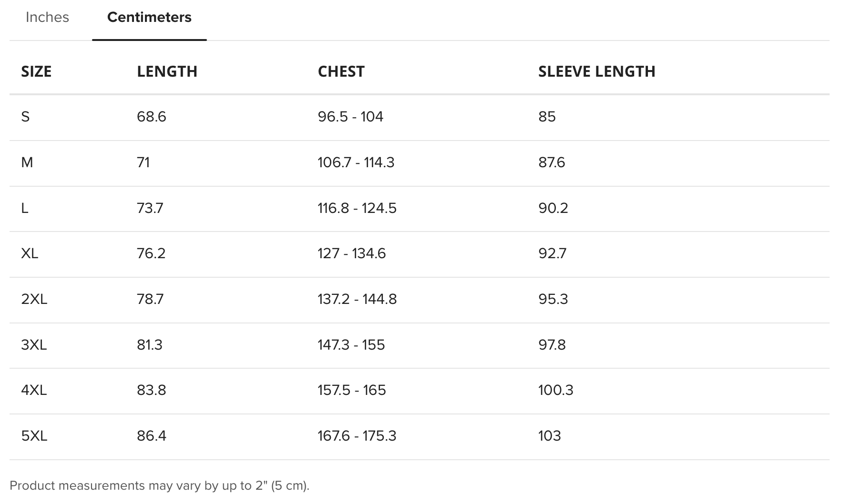Click the product measurements disclaimer note
The height and width of the screenshot is (504, 842).
coord(159,485)
